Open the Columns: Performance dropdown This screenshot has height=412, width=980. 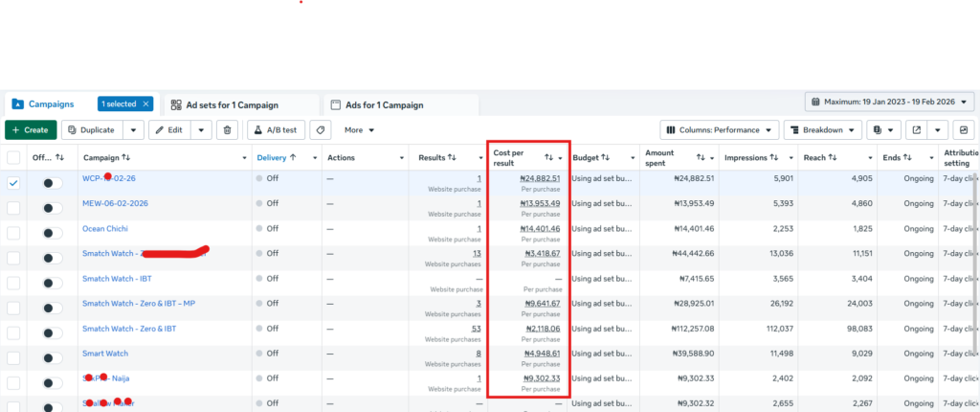point(718,130)
